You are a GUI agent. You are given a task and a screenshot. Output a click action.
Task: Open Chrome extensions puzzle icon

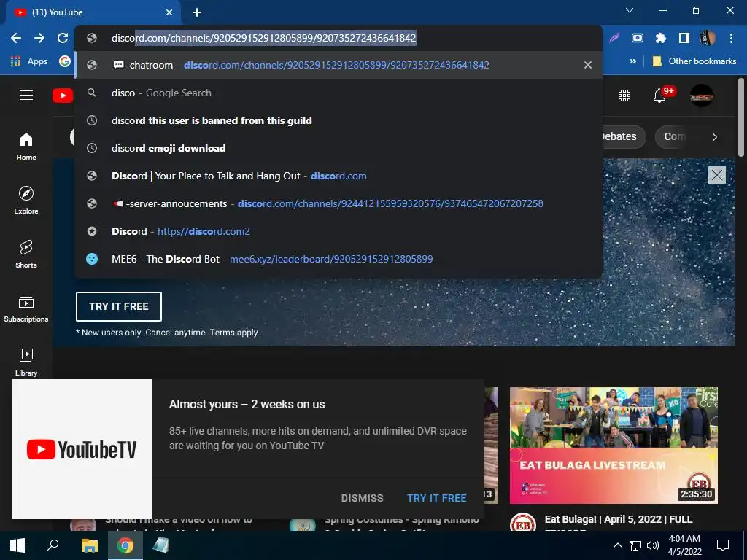661,38
